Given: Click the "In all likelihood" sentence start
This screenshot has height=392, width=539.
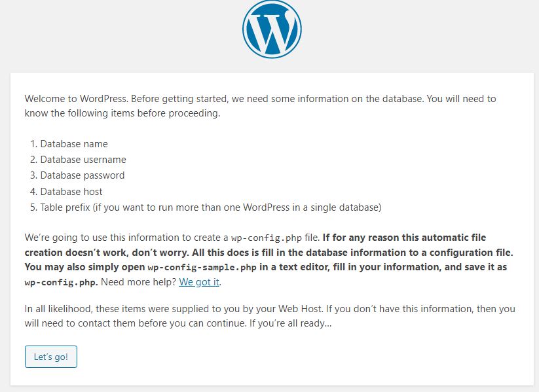Looking at the screenshot, I should (x=58, y=308).
